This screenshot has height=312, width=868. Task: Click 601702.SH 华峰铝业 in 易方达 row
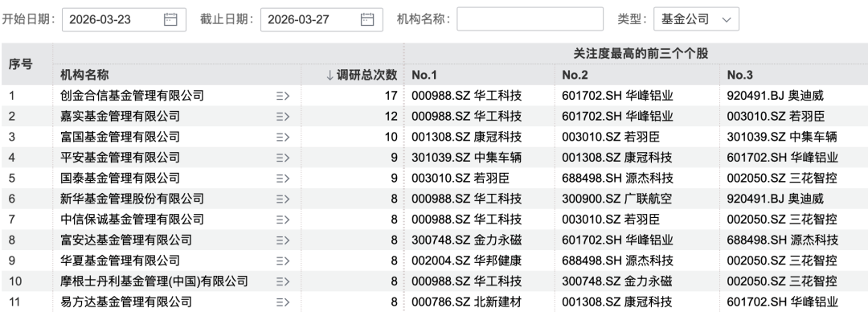pos(783,302)
